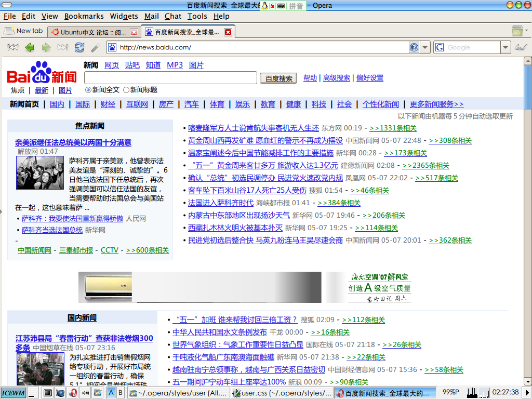This screenshot has width=532, height=399.
Task: Expand the closed tabs dropdown arrow
Action: pyautogui.click(x=527, y=31)
